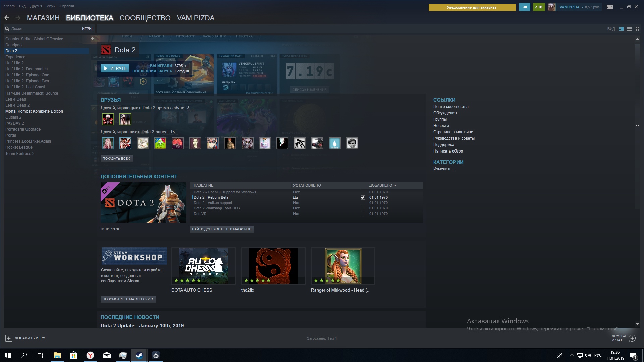Open Yandex Browser from the taskbar
644x362 pixels.
[x=90, y=355]
